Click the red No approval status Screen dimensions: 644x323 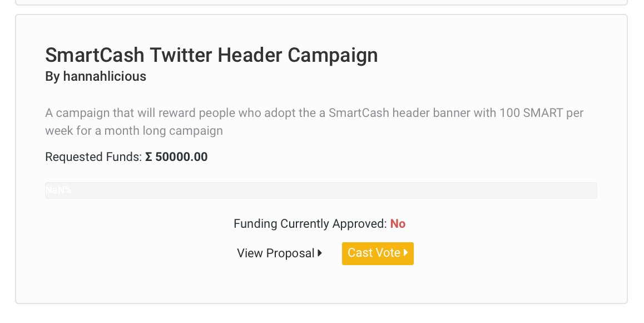[398, 224]
